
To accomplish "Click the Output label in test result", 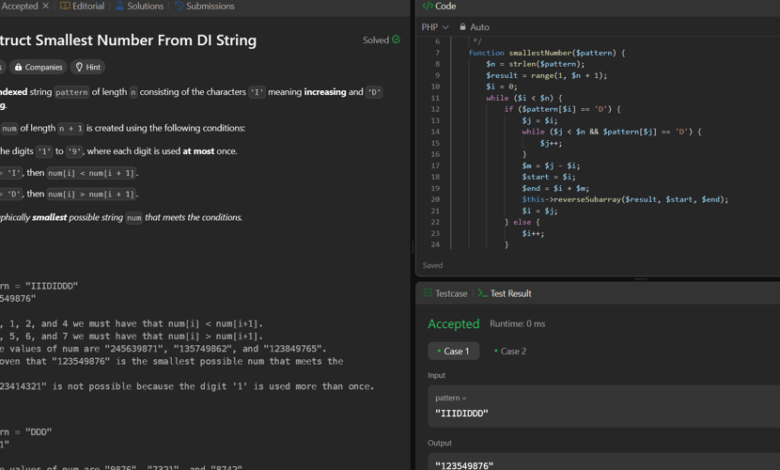I will tap(439, 443).
